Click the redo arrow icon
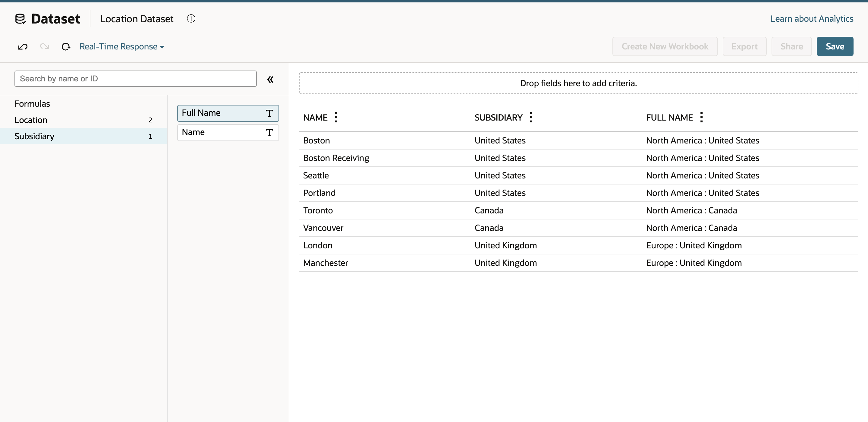This screenshot has height=422, width=868. point(45,46)
